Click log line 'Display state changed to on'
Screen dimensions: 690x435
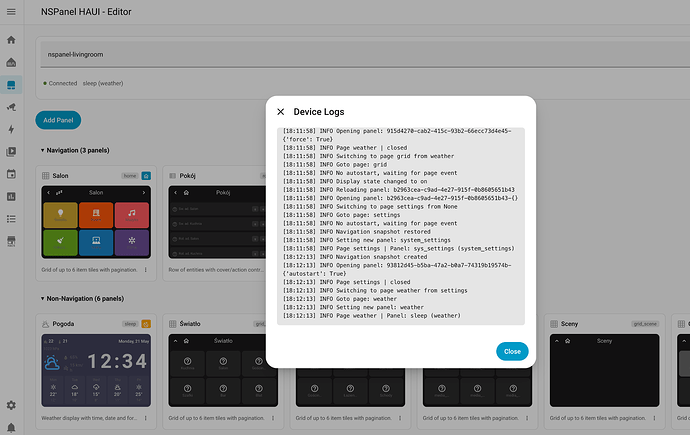(x=355, y=181)
